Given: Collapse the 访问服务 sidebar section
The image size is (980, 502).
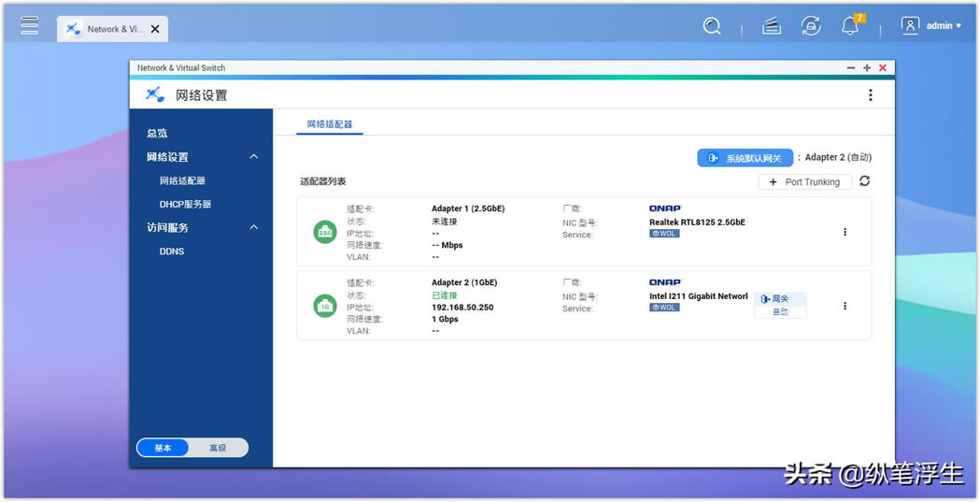Looking at the screenshot, I should (254, 227).
